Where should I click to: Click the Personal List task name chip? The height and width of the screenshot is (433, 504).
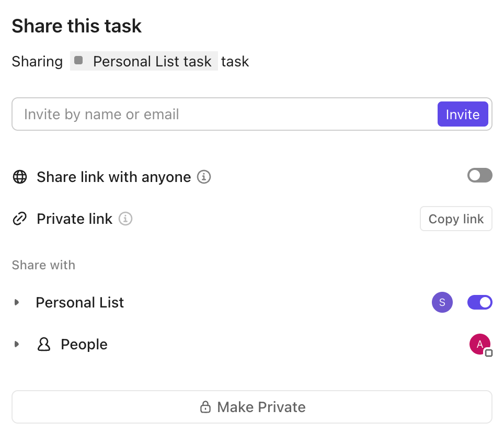[152, 61]
